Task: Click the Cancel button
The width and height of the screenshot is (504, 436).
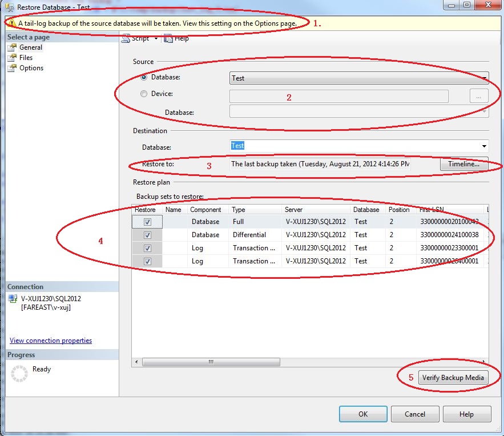Action: (x=414, y=414)
